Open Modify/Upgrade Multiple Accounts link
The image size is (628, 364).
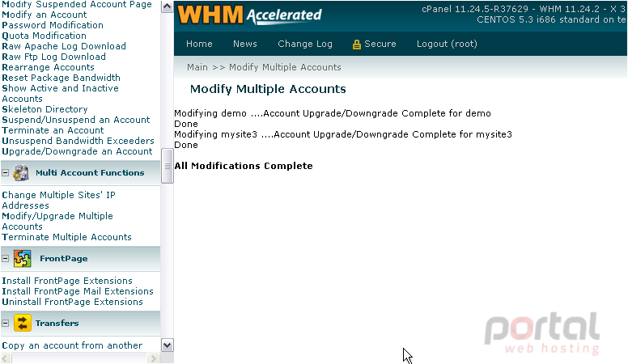(57, 222)
